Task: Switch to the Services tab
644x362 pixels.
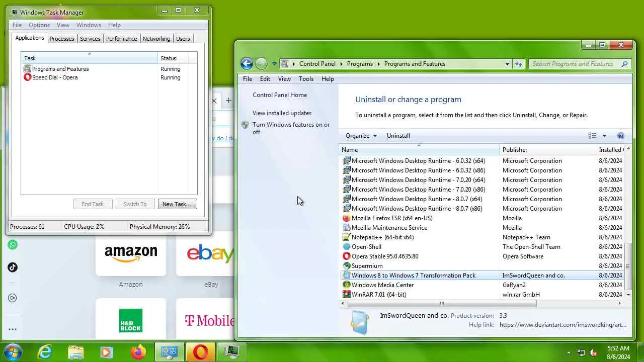Action: pyautogui.click(x=90, y=39)
